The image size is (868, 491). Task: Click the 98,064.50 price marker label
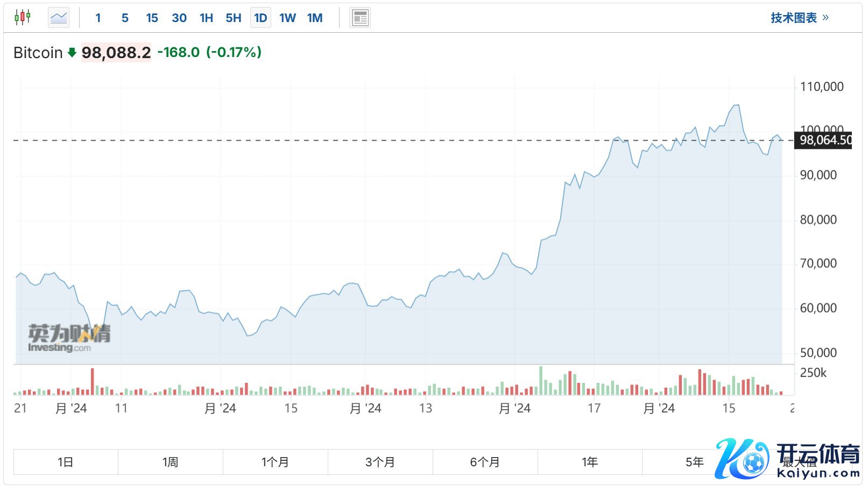(x=824, y=140)
